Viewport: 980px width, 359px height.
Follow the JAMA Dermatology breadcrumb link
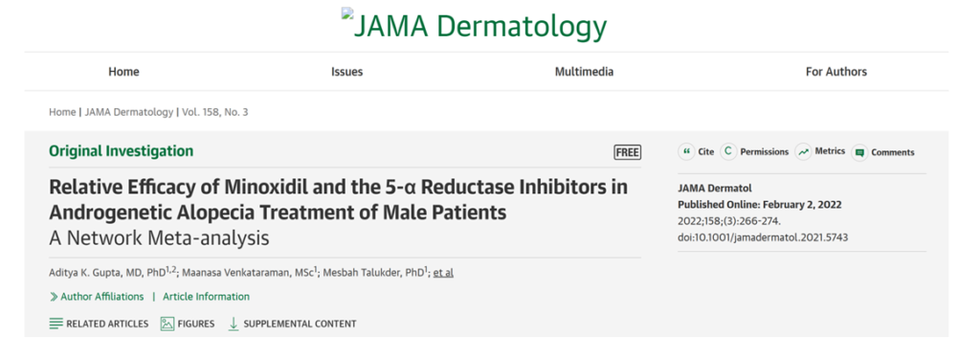pyautogui.click(x=129, y=112)
